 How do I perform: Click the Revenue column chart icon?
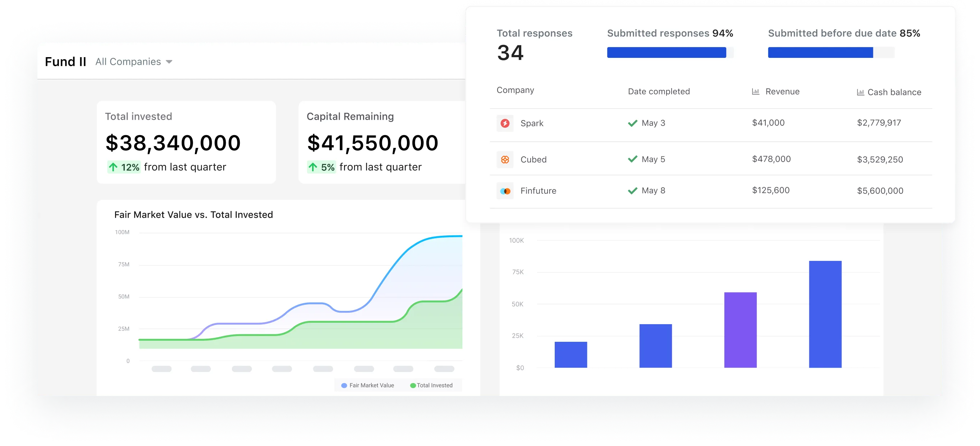(756, 92)
